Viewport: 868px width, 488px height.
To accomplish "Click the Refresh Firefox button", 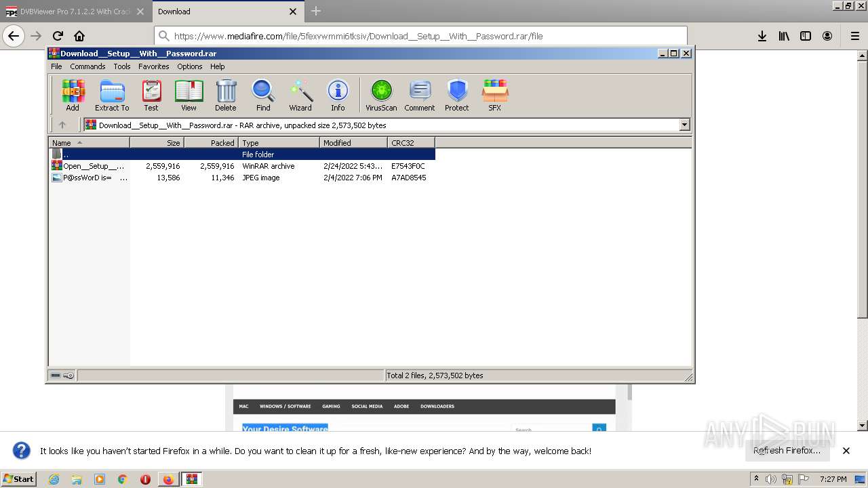I will tap(787, 451).
